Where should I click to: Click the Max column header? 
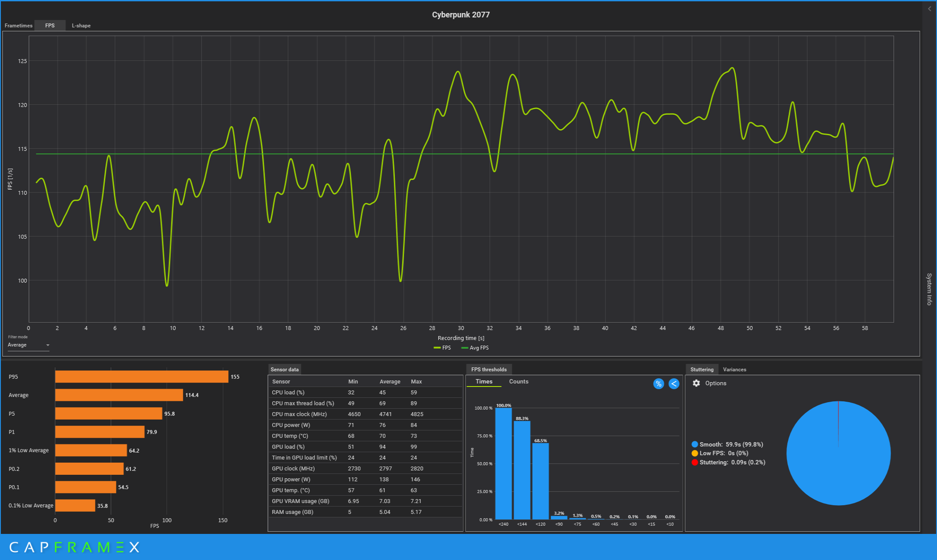pyautogui.click(x=416, y=382)
